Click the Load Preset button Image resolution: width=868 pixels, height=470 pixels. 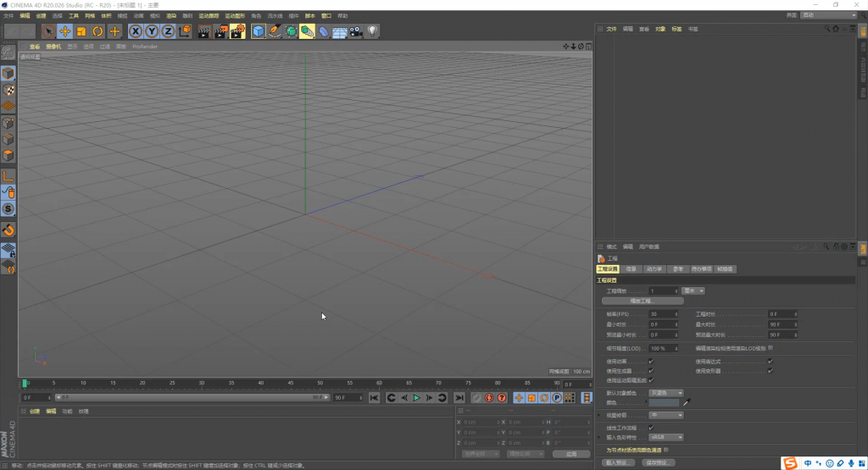[x=618, y=463]
